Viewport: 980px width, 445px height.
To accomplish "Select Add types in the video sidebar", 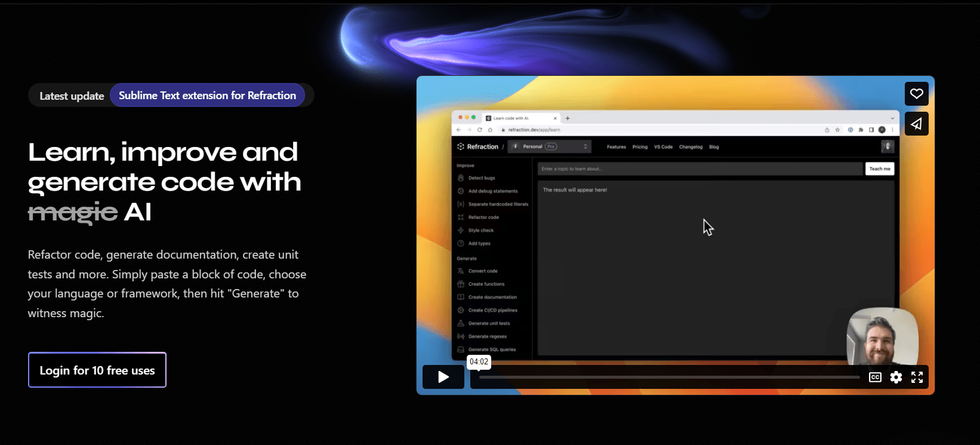I will (479, 244).
